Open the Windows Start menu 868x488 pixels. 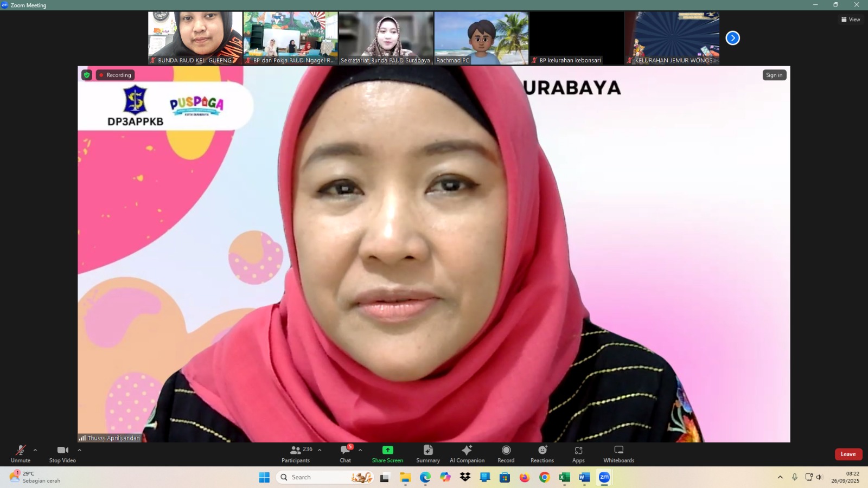point(264,477)
